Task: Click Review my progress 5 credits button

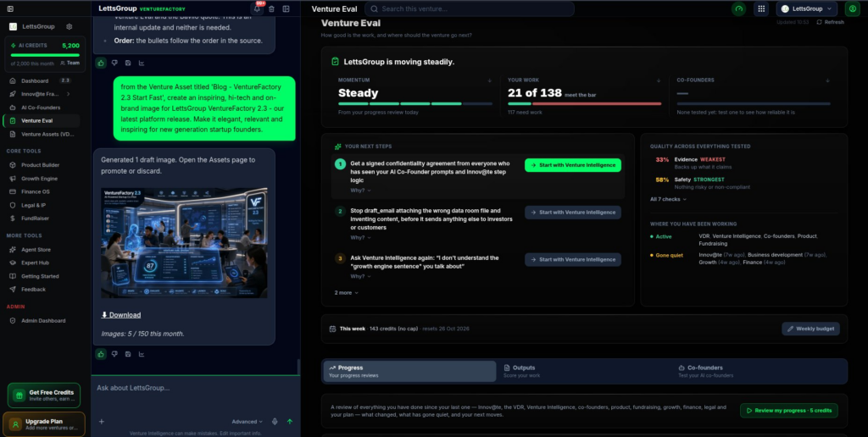Action: coord(789,411)
